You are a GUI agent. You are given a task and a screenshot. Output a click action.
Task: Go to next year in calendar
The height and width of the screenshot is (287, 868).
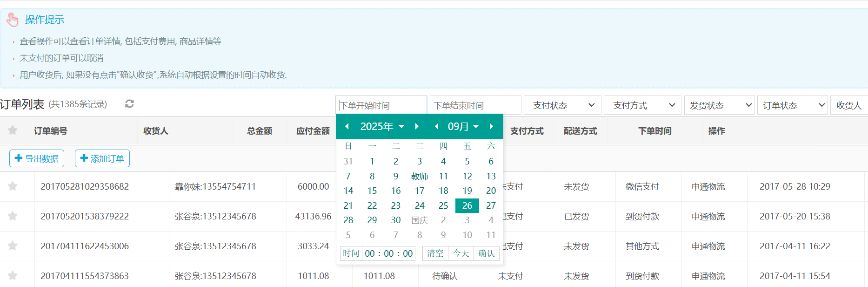417,126
